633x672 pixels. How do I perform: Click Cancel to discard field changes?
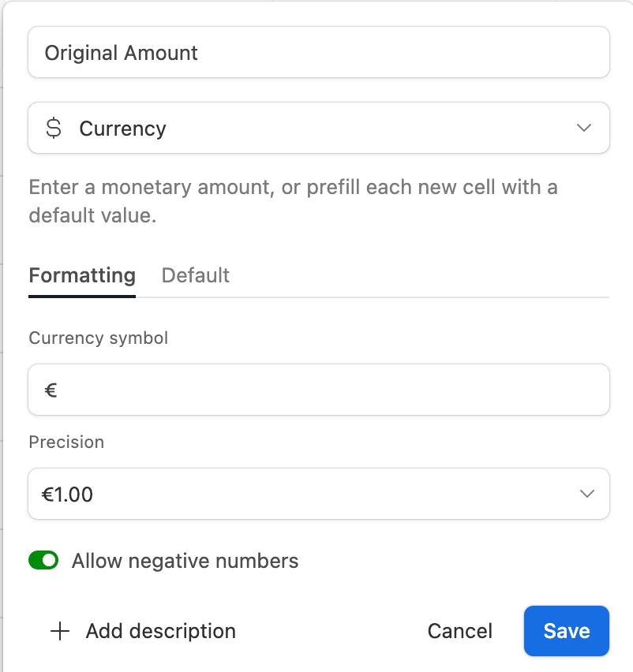(459, 631)
